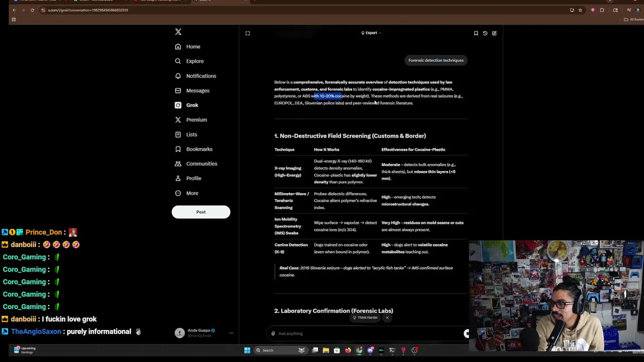This screenshot has width=644, height=362.
Task: Click the Forensic detection techniques message bubble
Action: click(x=436, y=60)
